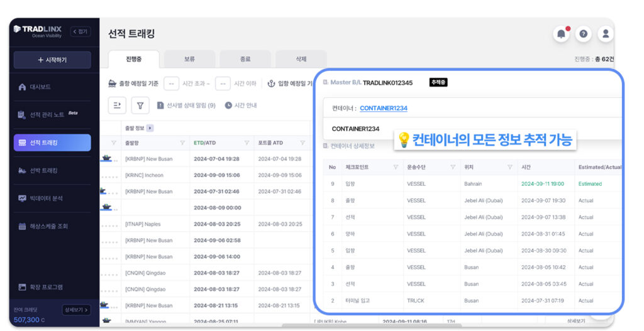This screenshot has height=331, width=644.
Task: Open 선박 트래킹 in sidebar
Action: tap(52, 171)
